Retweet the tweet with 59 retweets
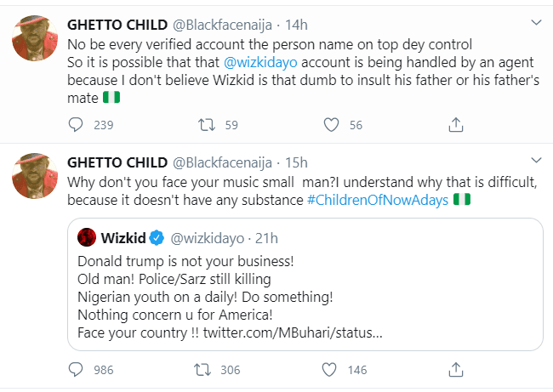Image resolution: width=553 pixels, height=392 pixels. click(x=205, y=125)
